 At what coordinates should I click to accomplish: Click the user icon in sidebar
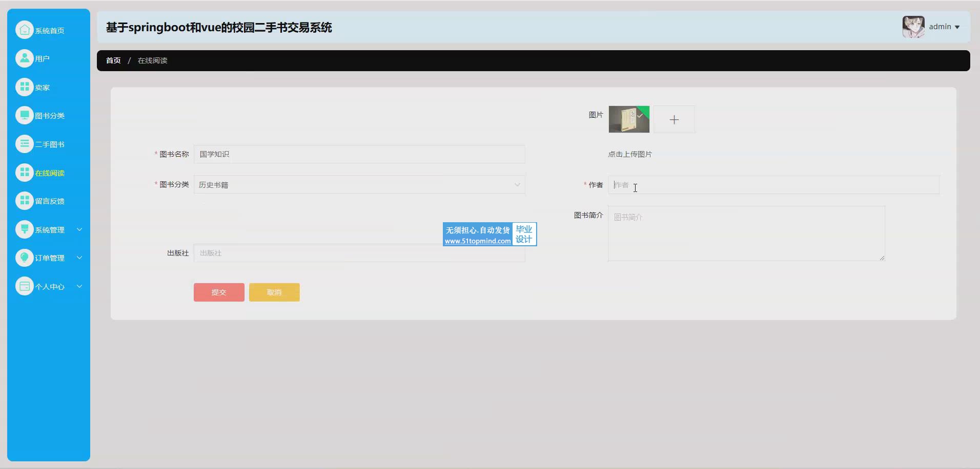point(24,58)
